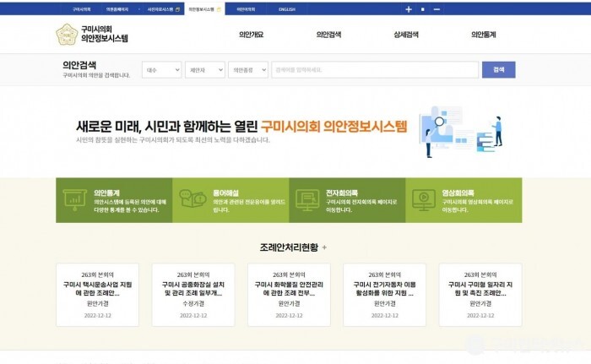Open the 대수 dropdown
Screen dimensions: 591x364
pyautogui.click(x=162, y=70)
